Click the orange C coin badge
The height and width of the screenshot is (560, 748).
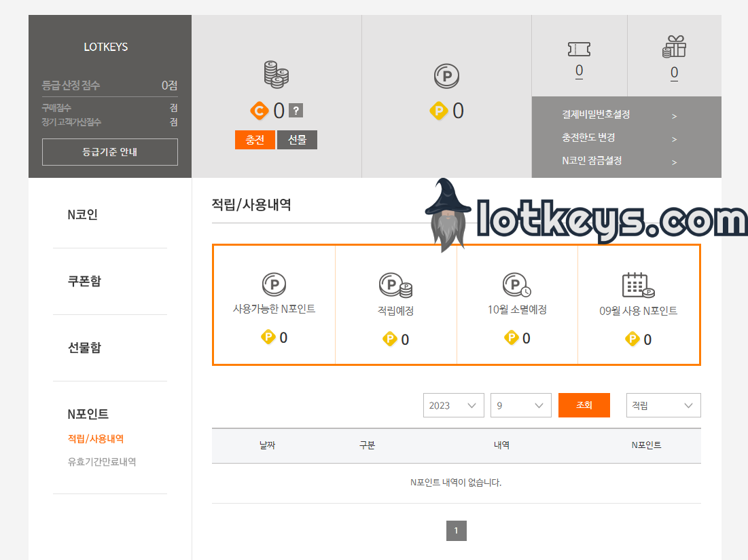(x=259, y=111)
